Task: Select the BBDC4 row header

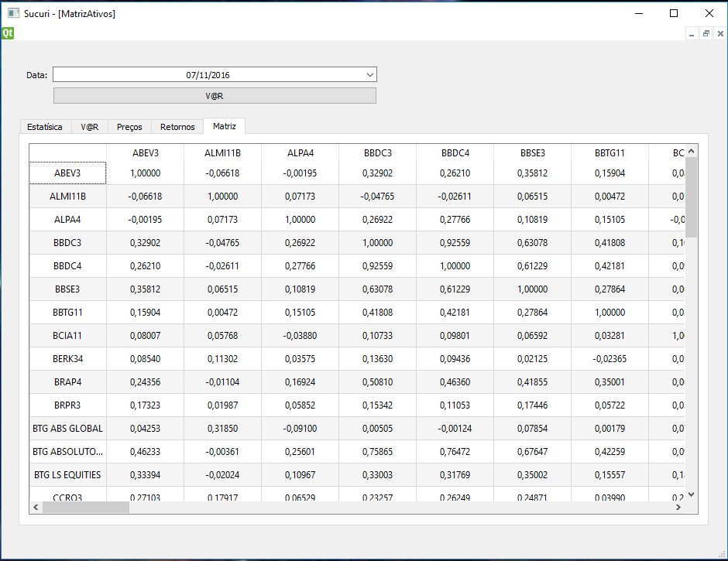Action: 68,266
